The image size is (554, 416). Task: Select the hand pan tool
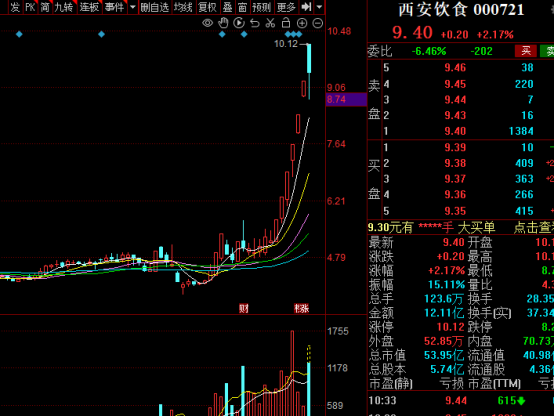point(223,23)
